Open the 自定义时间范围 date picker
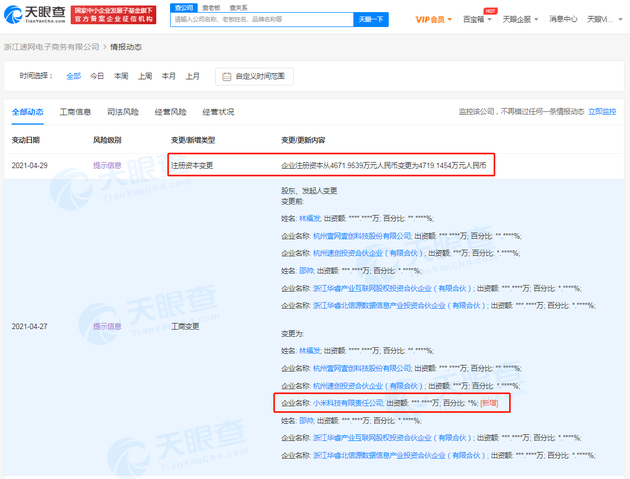 click(x=254, y=76)
